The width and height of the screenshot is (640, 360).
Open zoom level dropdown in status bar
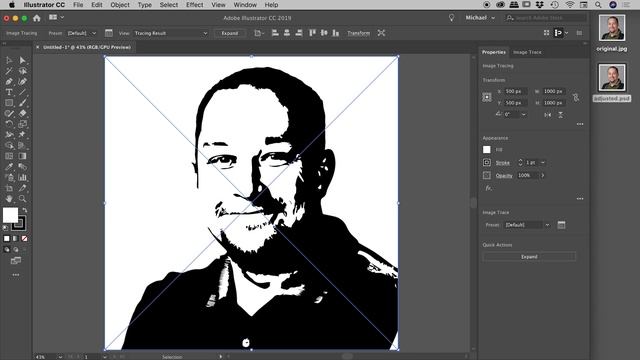[x=60, y=357]
